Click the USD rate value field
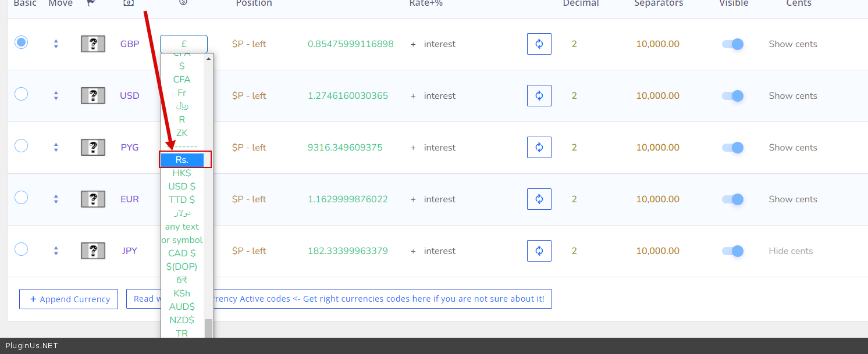 [347, 96]
